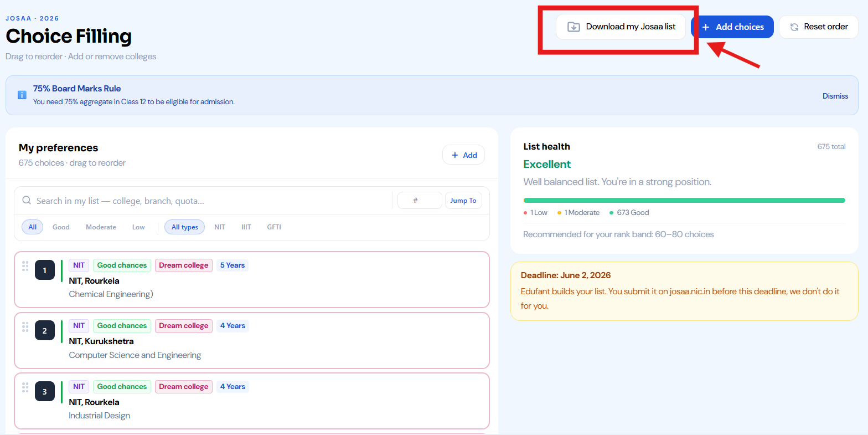Click the 1 Low legend entry
This screenshot has width=868, height=435.
coord(535,213)
